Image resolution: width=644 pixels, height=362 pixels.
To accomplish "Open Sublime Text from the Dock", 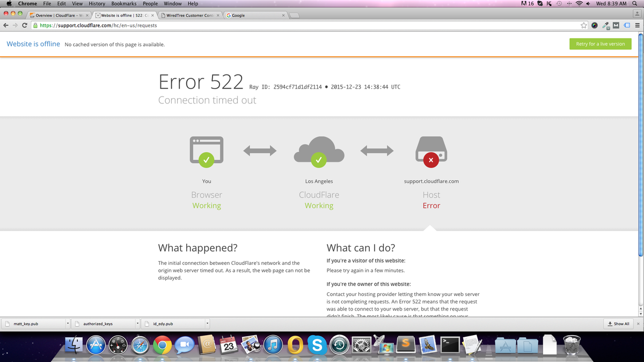I will (406, 345).
